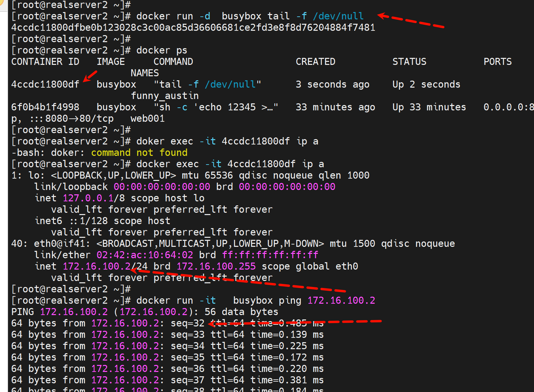
Task: Click the time=0.139 ms ping result
Action: [287, 334]
